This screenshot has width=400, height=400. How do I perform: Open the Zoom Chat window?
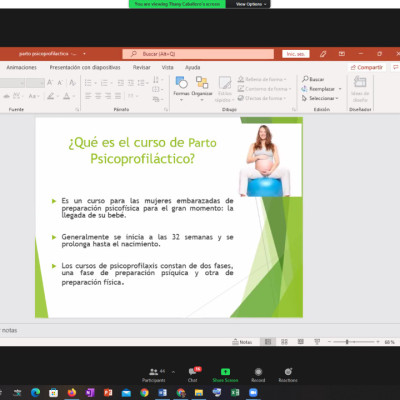[193, 375]
